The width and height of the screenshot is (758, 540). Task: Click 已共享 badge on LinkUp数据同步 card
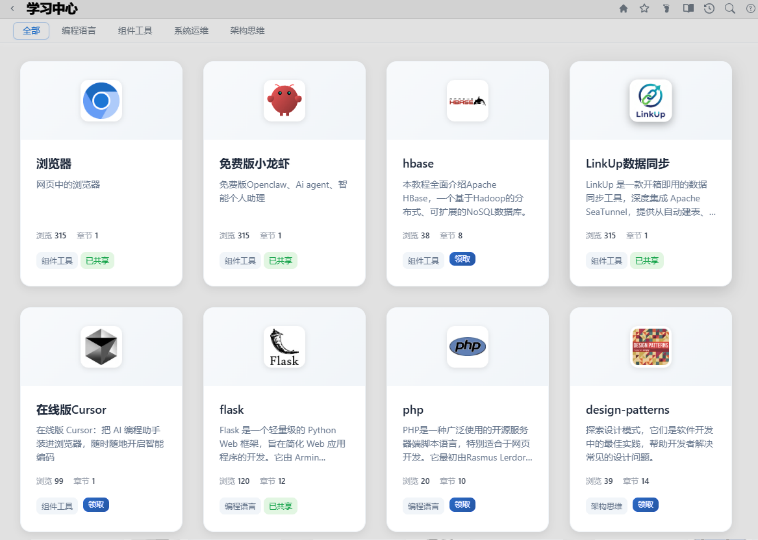pos(647,261)
